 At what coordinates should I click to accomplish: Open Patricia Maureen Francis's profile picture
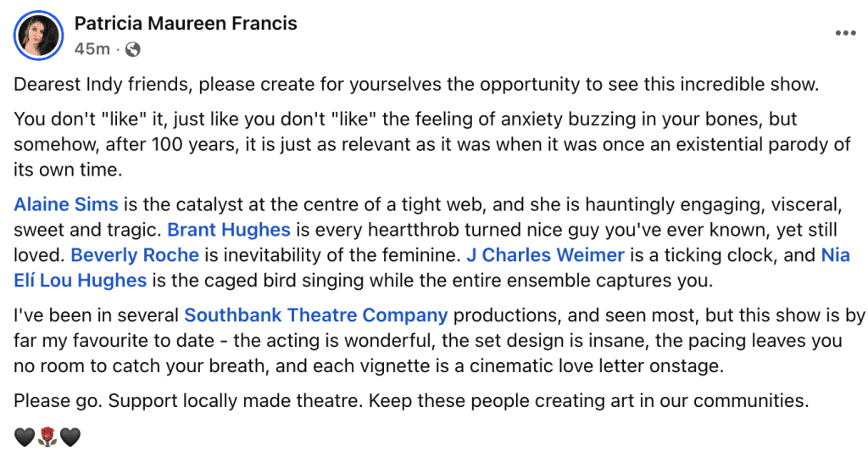tap(39, 36)
